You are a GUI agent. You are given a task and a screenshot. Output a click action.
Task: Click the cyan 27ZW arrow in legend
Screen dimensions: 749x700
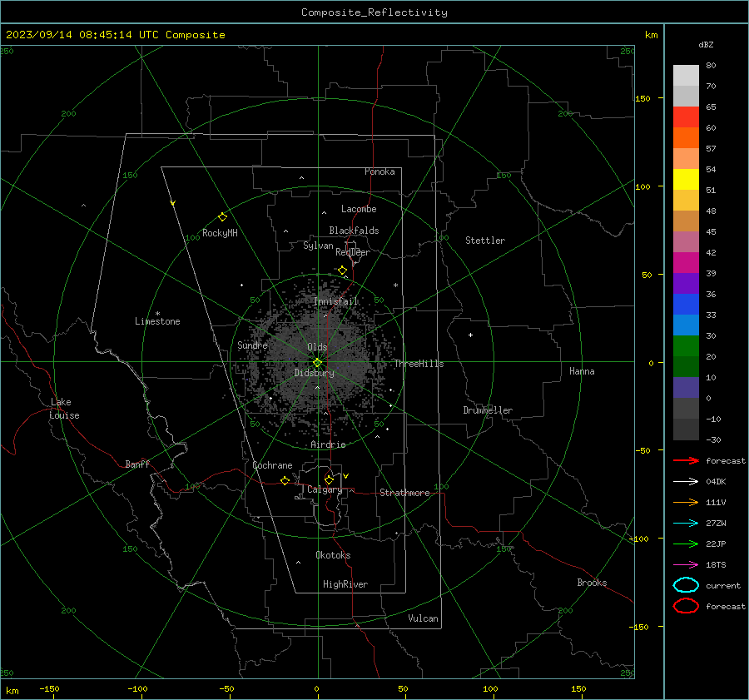coord(686,524)
